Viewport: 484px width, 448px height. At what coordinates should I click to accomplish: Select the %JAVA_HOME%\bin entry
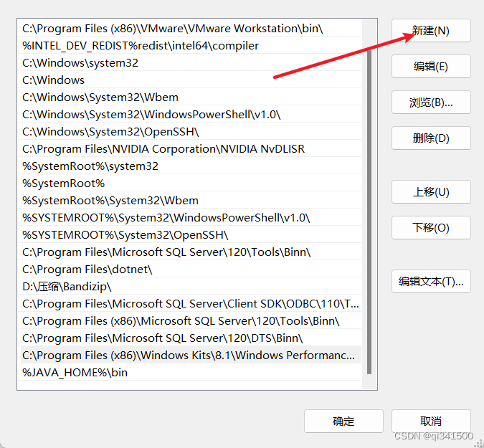pyautogui.click(x=189, y=373)
